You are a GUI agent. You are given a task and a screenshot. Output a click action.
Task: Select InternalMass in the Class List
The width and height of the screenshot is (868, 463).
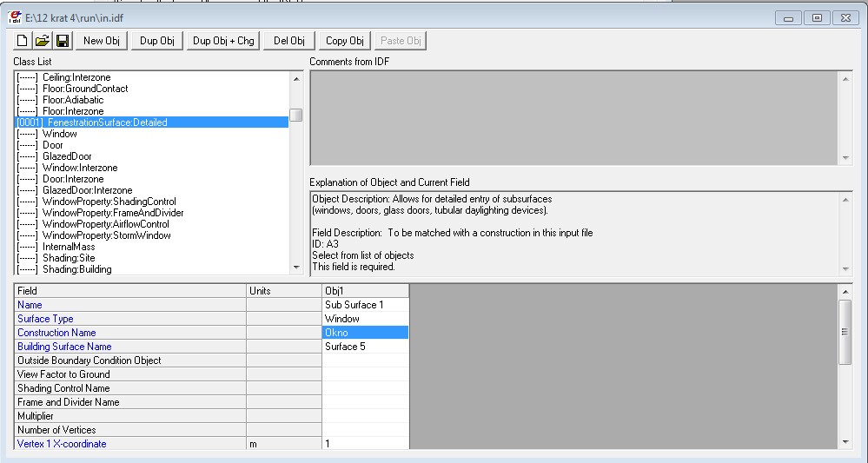tap(151, 247)
